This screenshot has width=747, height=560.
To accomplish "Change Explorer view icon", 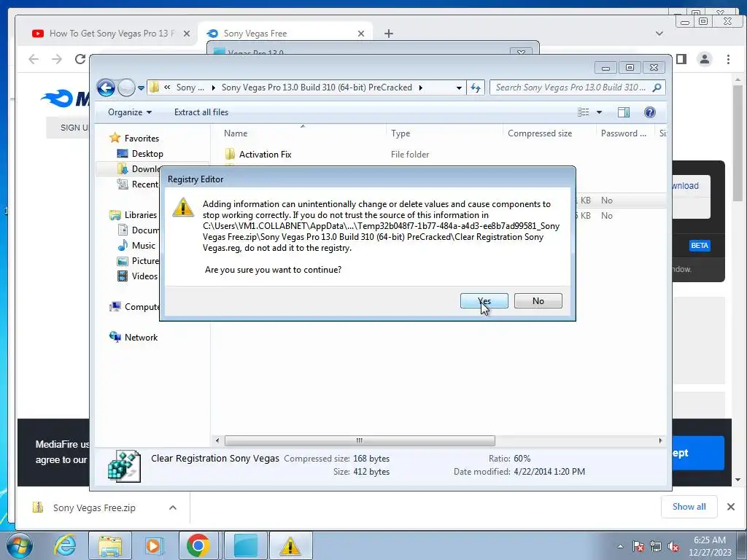I will pyautogui.click(x=583, y=112).
